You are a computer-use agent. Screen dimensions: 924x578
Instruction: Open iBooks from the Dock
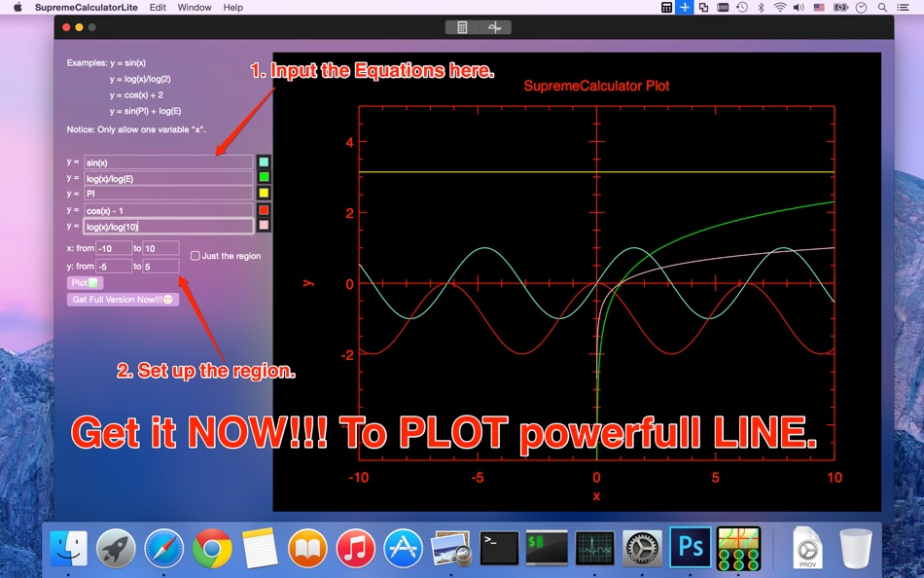click(x=307, y=549)
